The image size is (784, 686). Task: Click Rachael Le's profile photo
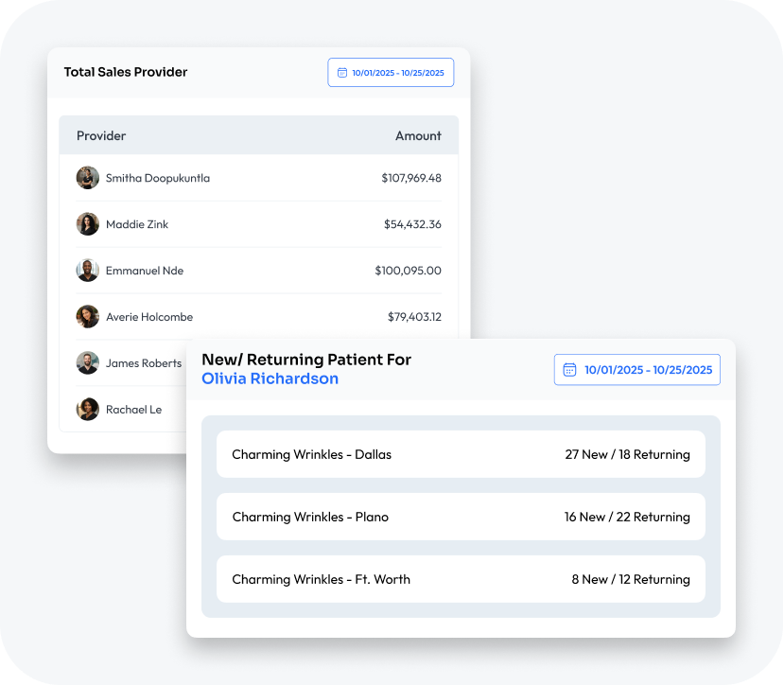pos(88,410)
